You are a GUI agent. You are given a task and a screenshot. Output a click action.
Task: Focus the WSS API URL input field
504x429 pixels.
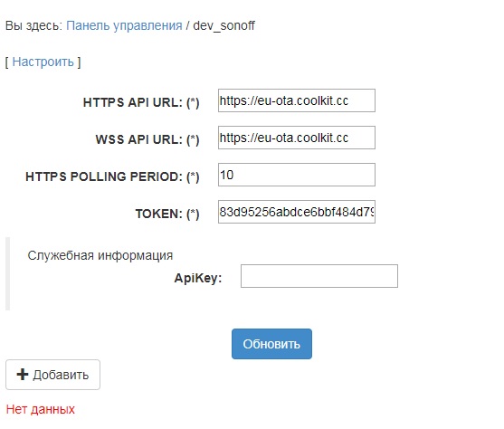(297, 138)
